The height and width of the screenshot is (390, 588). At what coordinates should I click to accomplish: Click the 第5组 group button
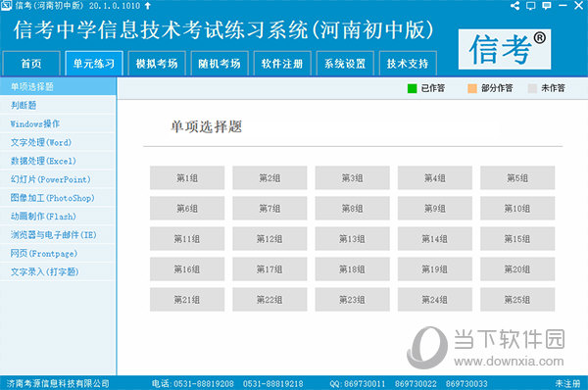(517, 177)
